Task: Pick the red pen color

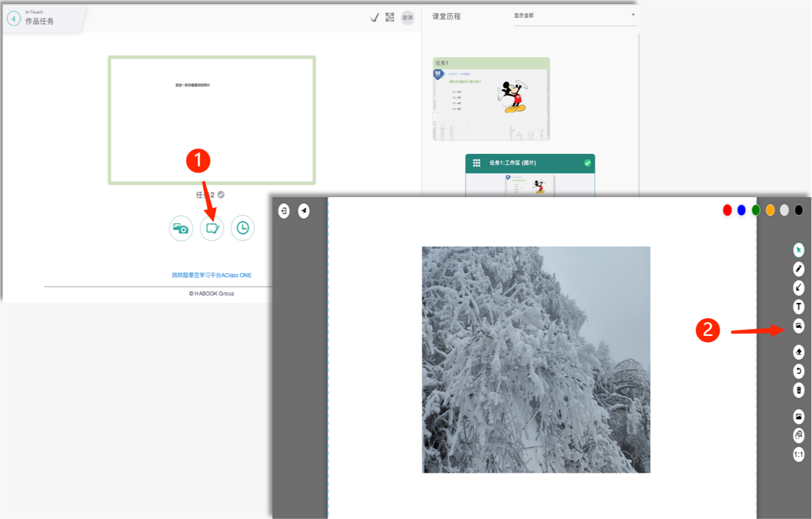Action: coord(727,211)
